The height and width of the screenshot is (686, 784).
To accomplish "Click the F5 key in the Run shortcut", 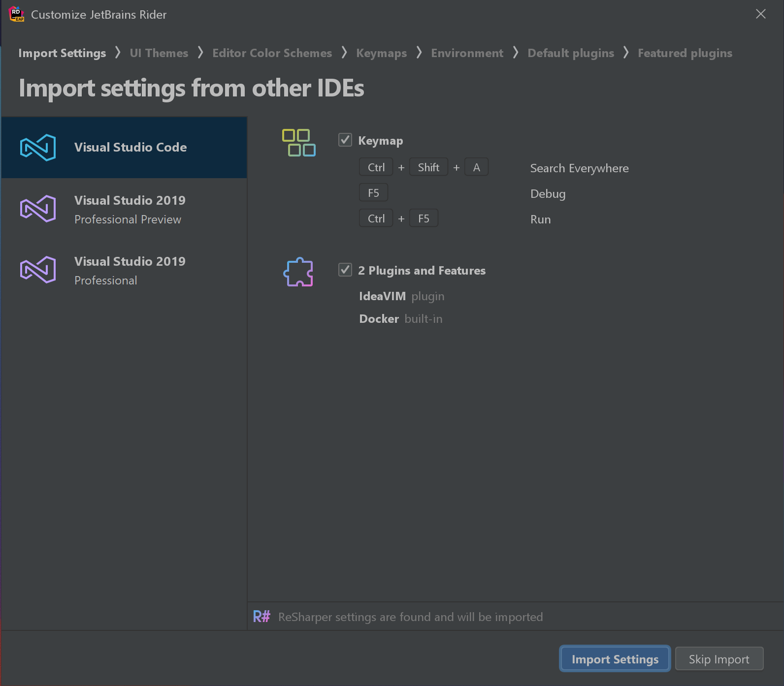I will coord(424,218).
